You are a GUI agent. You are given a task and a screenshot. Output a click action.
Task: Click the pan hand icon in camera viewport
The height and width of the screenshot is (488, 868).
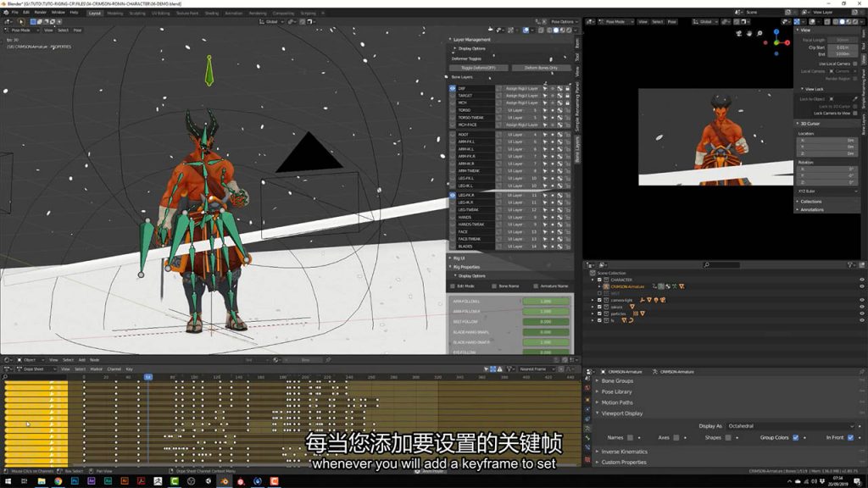749,33
